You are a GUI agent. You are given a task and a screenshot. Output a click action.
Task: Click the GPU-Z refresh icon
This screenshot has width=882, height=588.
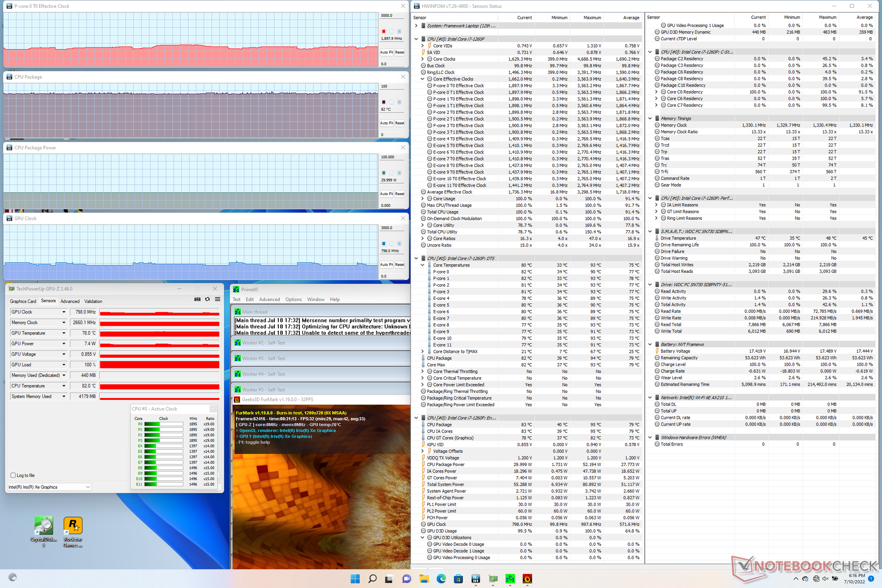point(207,299)
